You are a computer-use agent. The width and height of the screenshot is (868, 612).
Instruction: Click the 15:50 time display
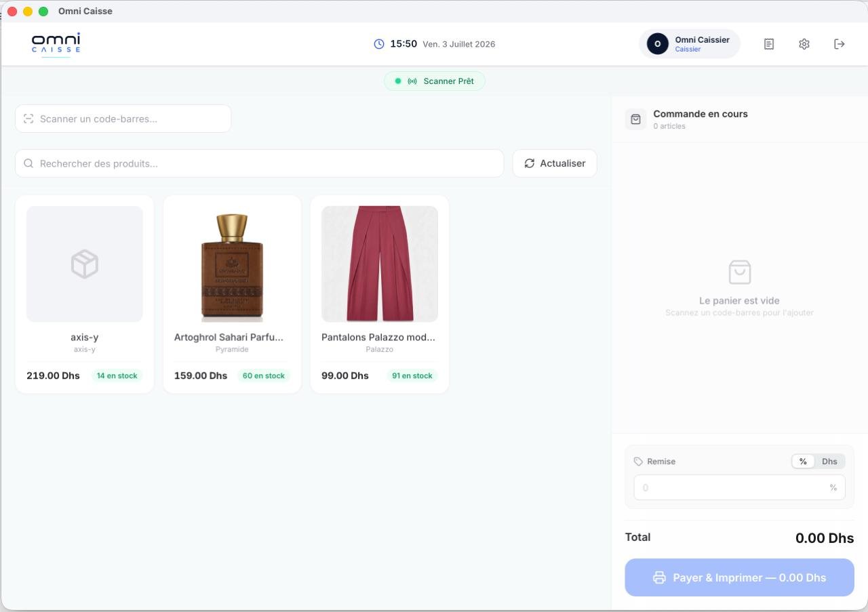[403, 44]
